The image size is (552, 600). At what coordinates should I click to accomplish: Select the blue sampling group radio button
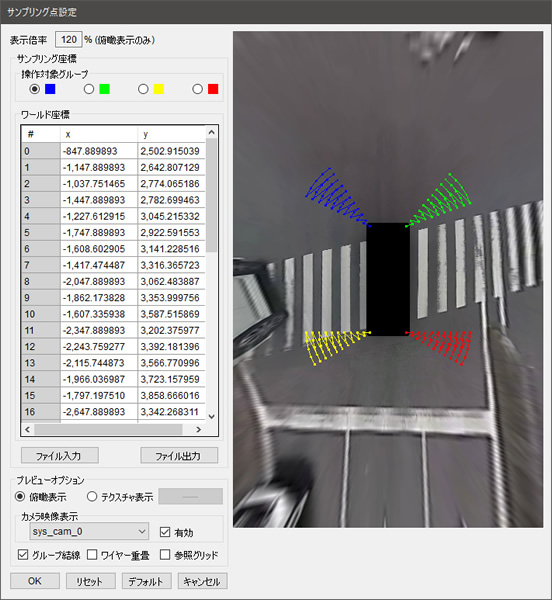[x=34, y=89]
